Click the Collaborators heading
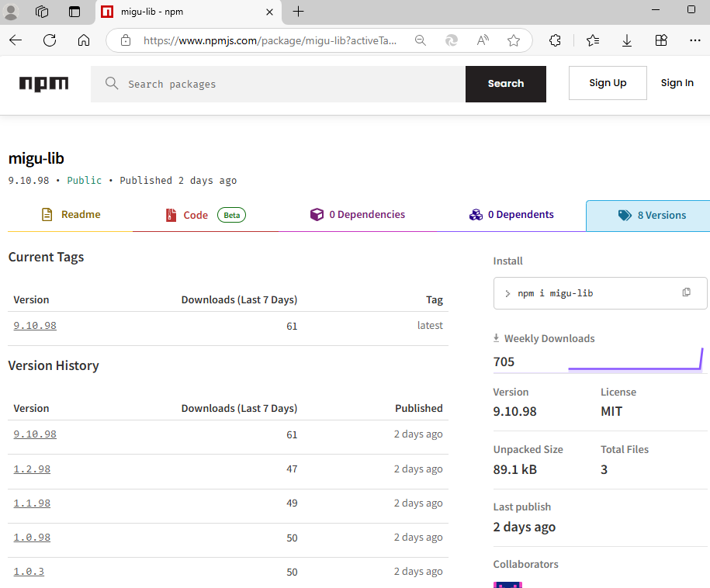Screen dimensions: 710x588 (x=525, y=564)
